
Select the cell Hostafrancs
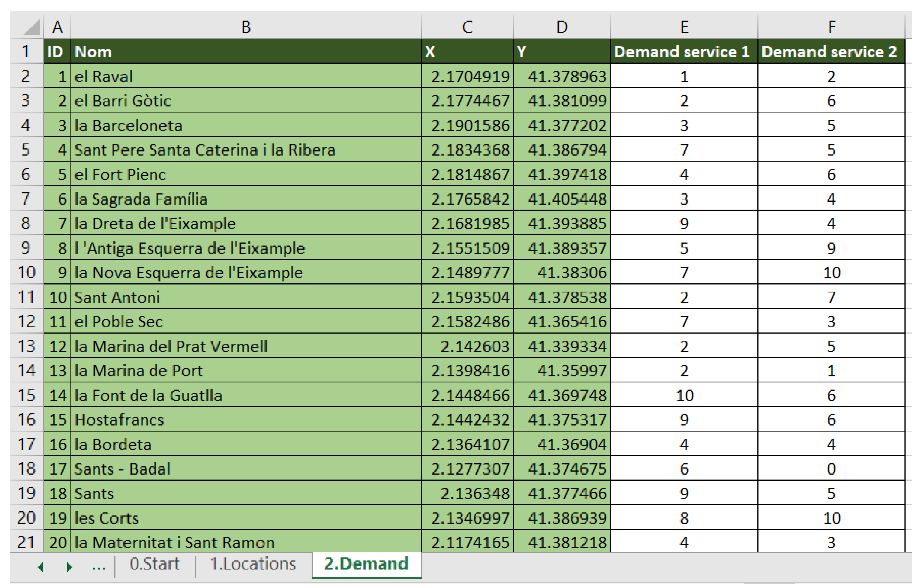[x=246, y=419]
